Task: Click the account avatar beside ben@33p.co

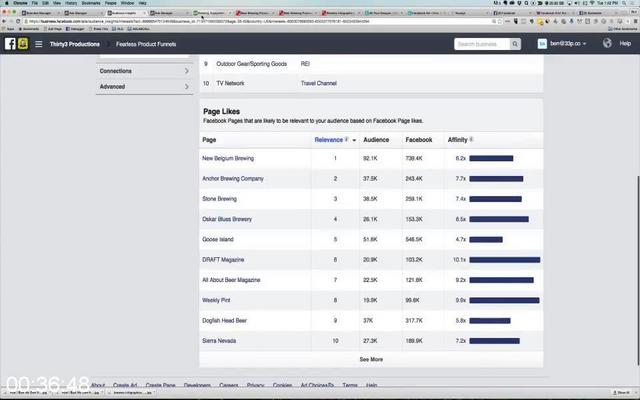Action: (x=542, y=44)
